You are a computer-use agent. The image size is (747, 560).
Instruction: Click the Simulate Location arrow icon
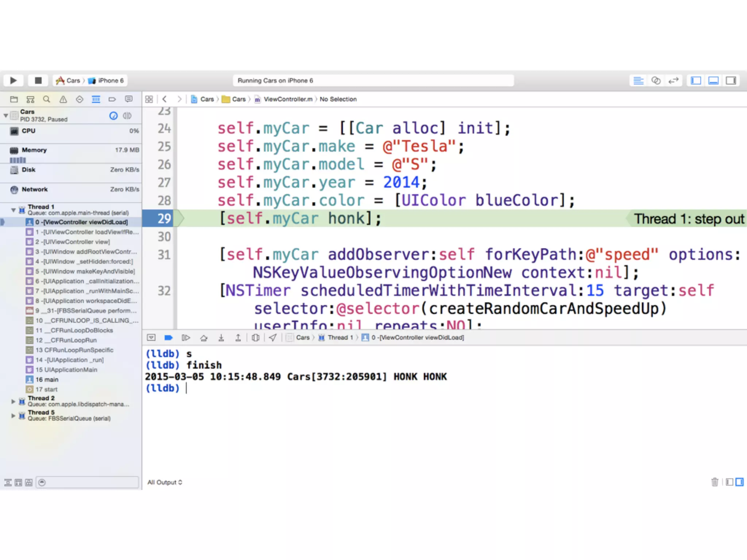[273, 338]
